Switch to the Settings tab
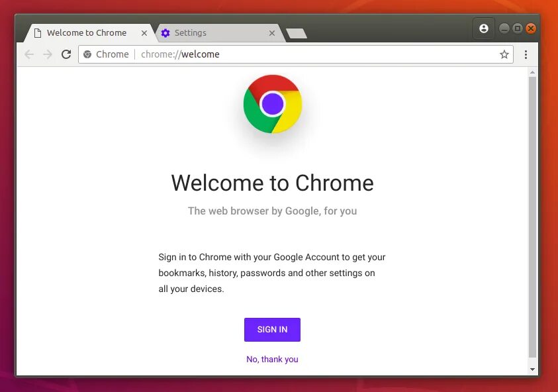This screenshot has width=558, height=392. [220, 33]
